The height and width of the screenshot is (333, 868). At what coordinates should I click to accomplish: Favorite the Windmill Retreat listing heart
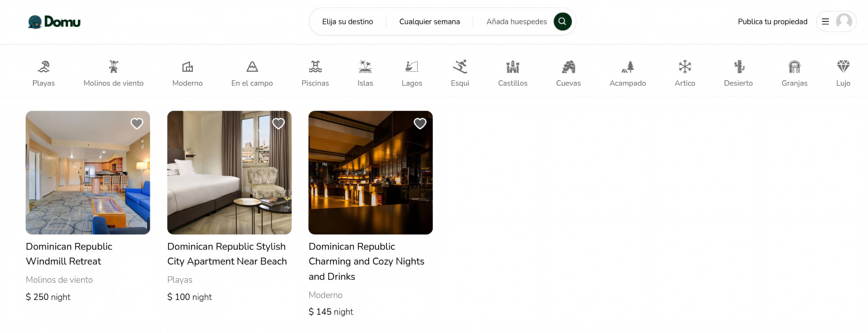[x=137, y=123]
